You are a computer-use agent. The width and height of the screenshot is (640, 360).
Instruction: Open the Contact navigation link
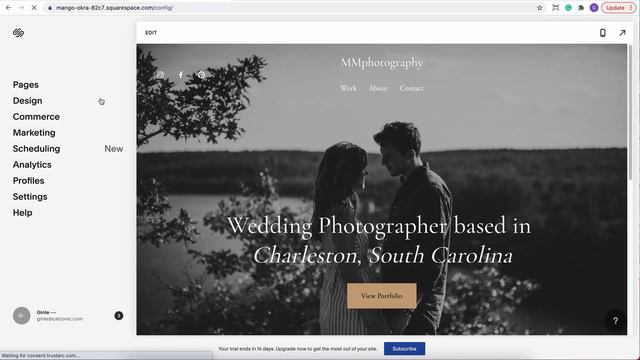pos(411,88)
